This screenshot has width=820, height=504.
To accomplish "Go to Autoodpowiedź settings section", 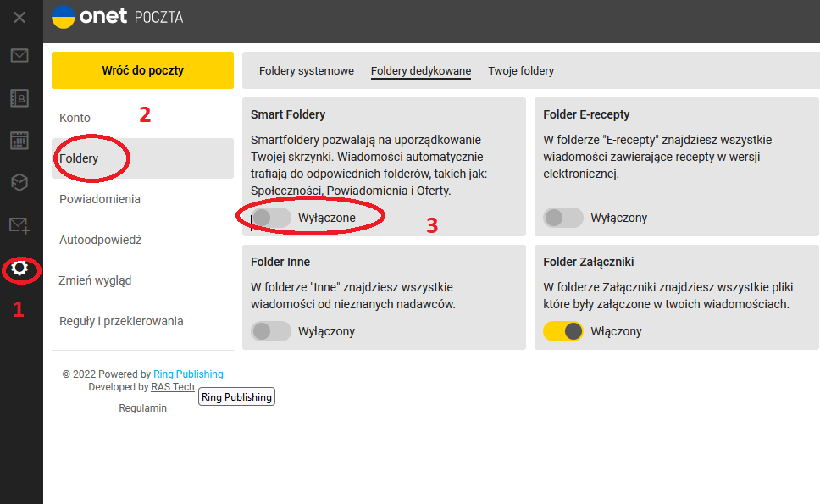I will point(100,240).
